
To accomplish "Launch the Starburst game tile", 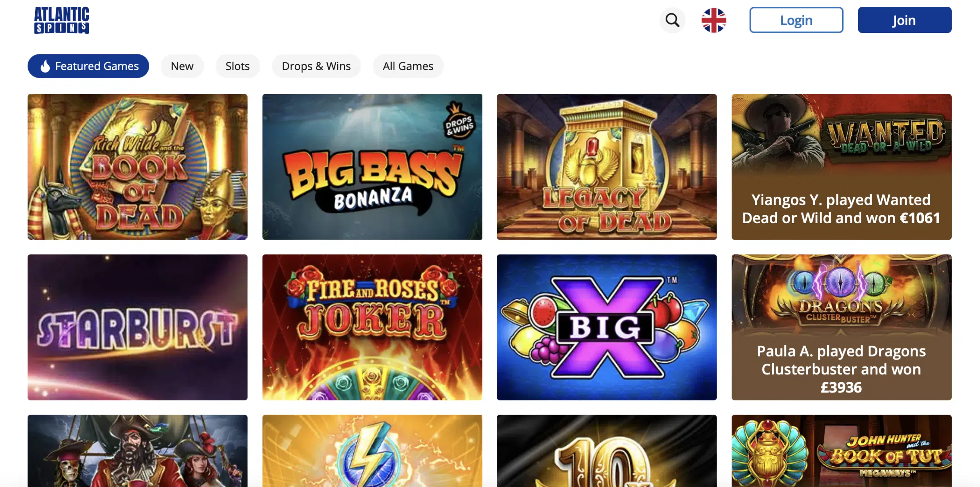I will pyautogui.click(x=137, y=327).
